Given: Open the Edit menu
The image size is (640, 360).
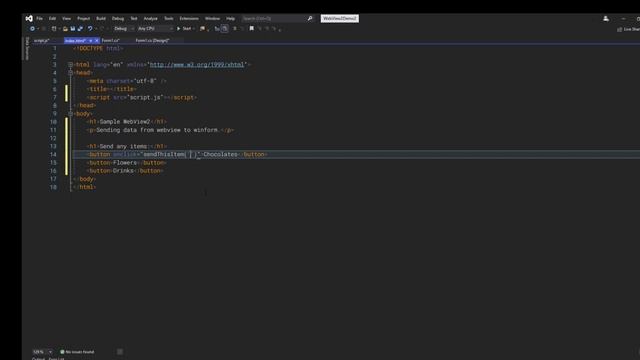Looking at the screenshot, I should click(x=53, y=18).
